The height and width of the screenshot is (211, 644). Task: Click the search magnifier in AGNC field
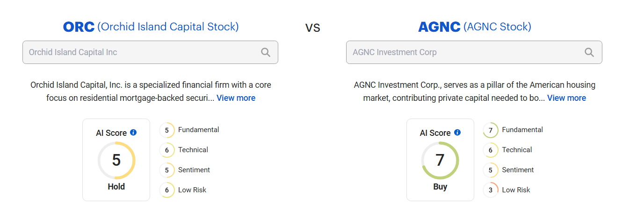(589, 52)
